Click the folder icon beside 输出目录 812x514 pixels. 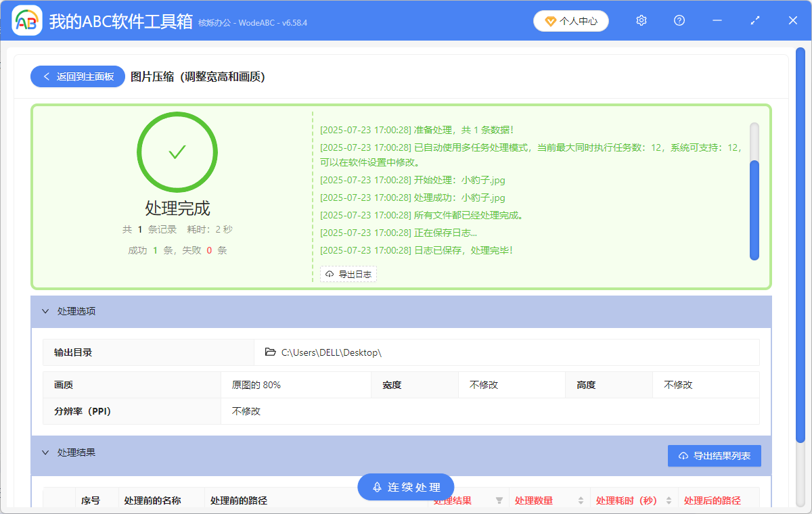coord(269,352)
